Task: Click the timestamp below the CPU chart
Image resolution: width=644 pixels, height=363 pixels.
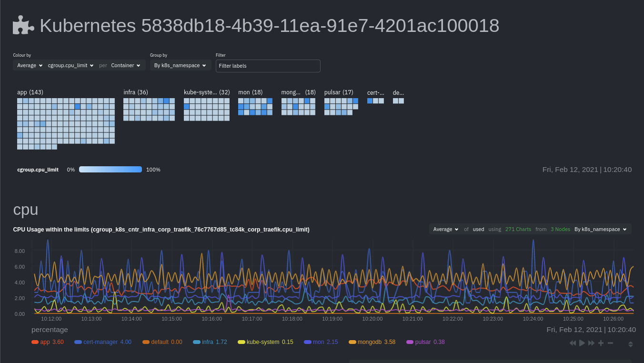Action: (x=591, y=330)
